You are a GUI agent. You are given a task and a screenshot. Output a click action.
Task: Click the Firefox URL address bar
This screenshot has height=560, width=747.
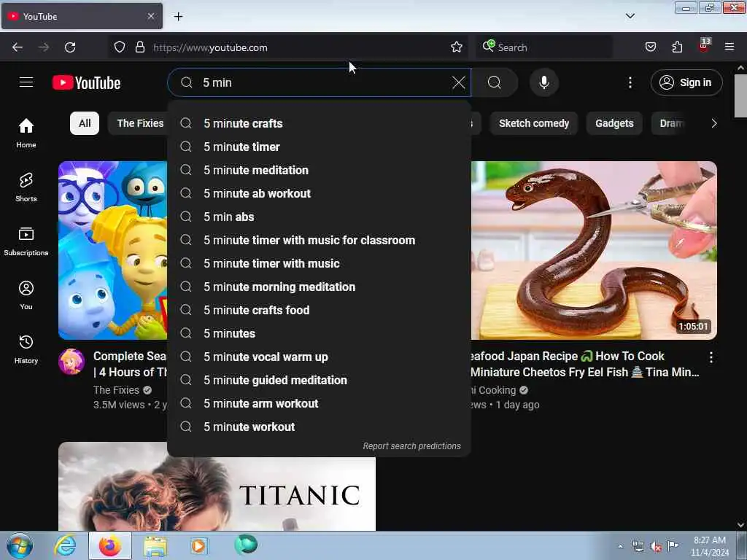click(288, 47)
